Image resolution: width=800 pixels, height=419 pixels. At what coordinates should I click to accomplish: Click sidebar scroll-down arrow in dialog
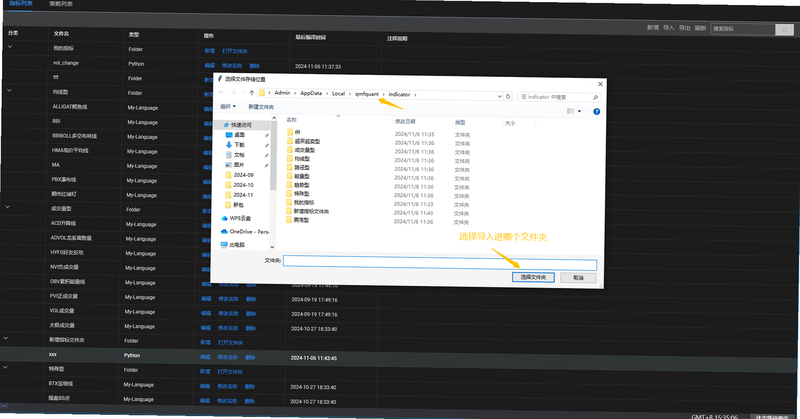[272, 247]
